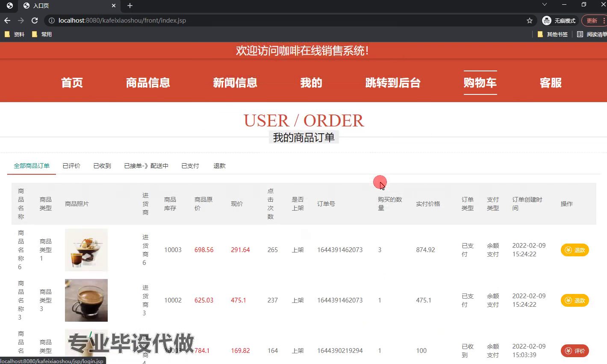Image resolution: width=607 pixels, height=364 pixels.
Task: Open the tab search dropdown chevron
Action: click(544, 5)
